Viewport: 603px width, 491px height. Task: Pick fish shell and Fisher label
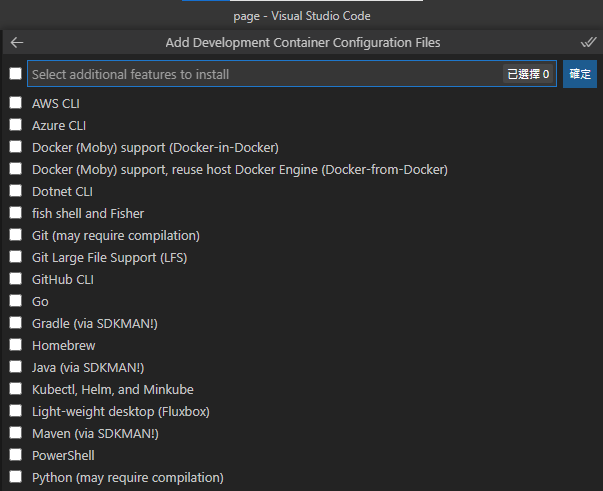coord(88,213)
